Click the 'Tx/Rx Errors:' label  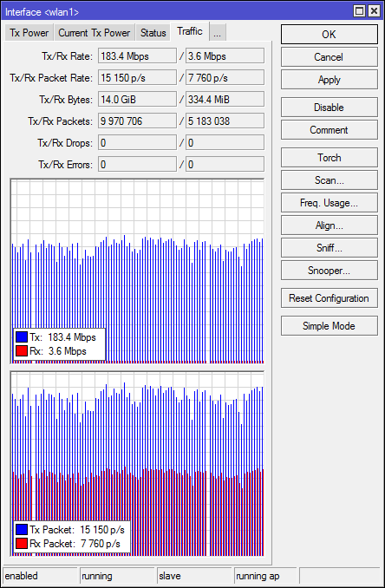pyautogui.click(x=65, y=165)
